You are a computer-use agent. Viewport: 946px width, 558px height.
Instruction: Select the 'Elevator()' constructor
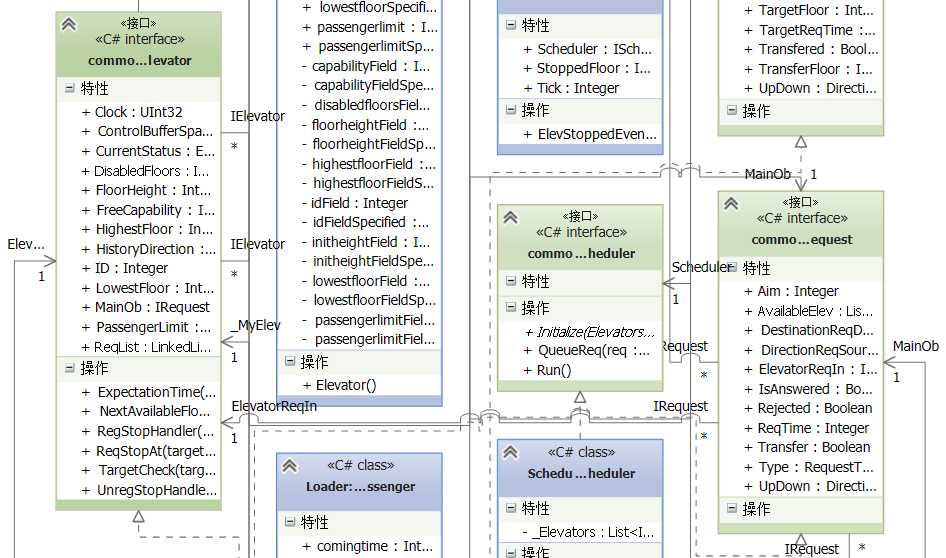click(339, 385)
